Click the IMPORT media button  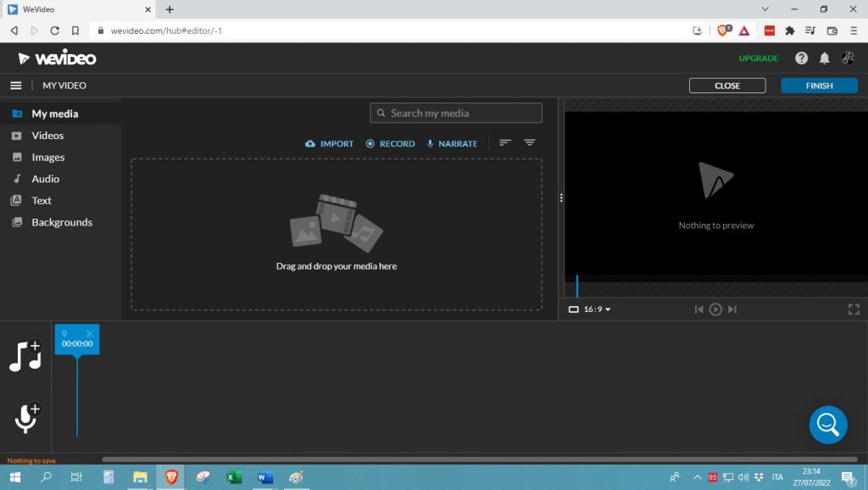[330, 144]
